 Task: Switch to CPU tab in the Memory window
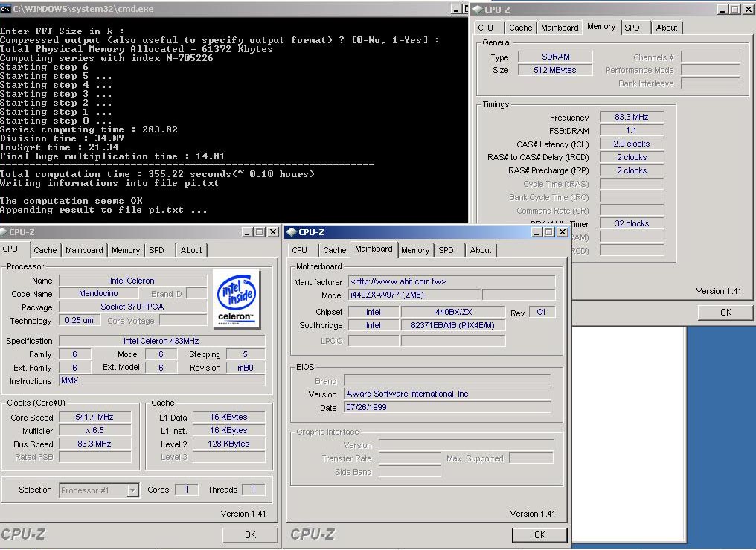click(x=485, y=28)
